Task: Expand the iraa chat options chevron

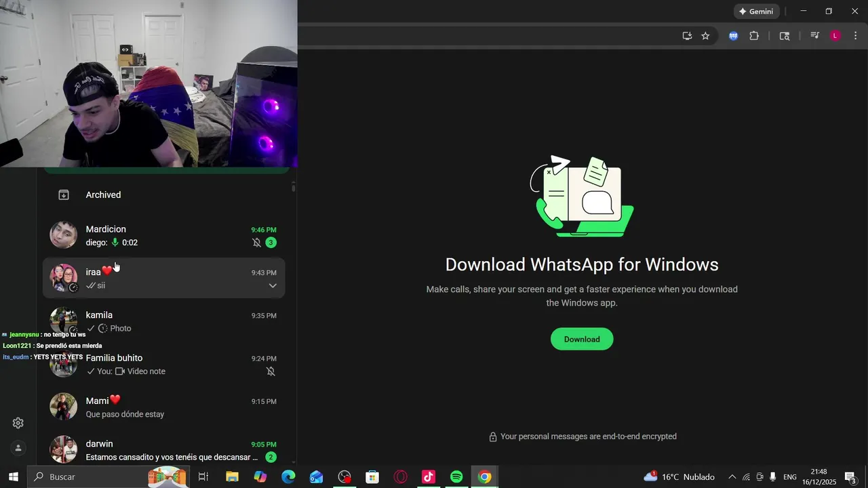Action: [273, 285]
